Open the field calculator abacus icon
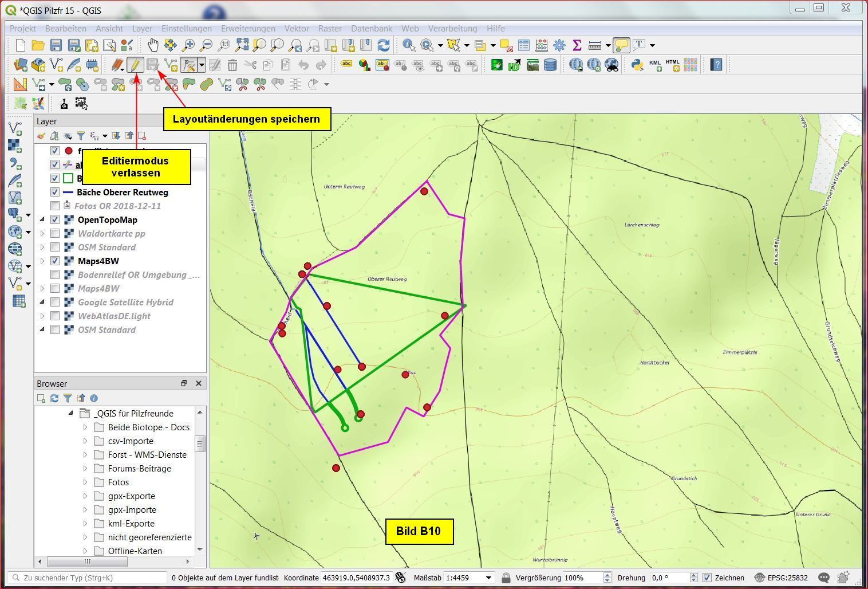Viewport: 868px width, 589px height. point(541,45)
